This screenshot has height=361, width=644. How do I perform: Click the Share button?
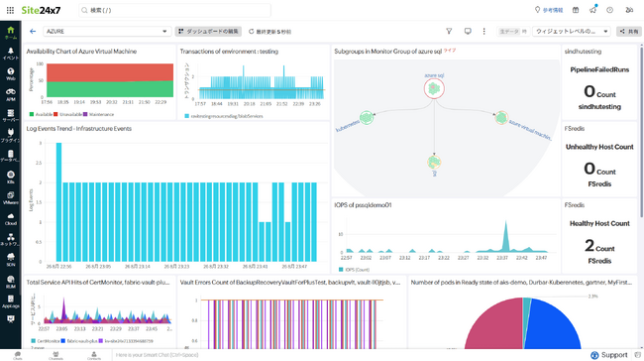(x=629, y=32)
